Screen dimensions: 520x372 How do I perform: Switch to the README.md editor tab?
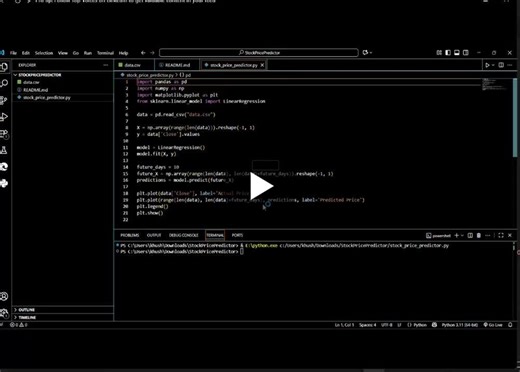(177, 65)
